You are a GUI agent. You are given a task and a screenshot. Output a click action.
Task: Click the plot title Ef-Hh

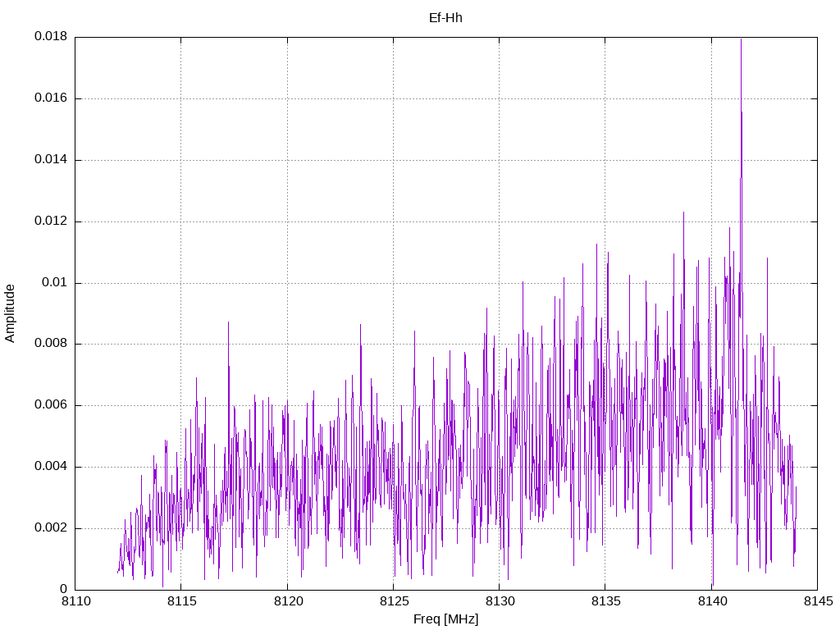(445, 18)
